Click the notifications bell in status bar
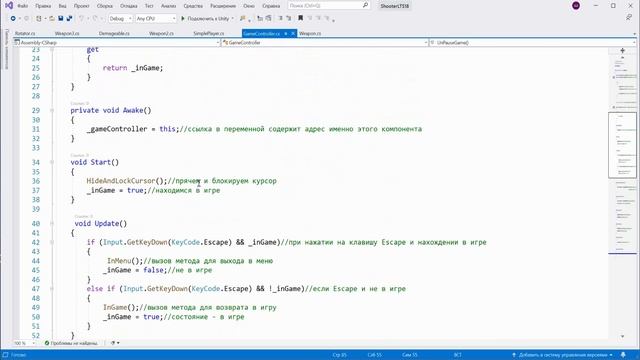This screenshot has height=360, width=640. (x=623, y=355)
